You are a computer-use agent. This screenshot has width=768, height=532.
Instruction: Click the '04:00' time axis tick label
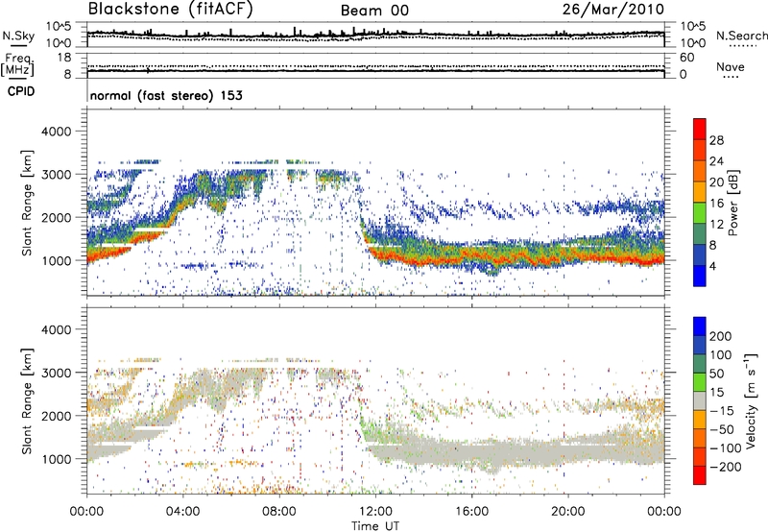pos(182,512)
